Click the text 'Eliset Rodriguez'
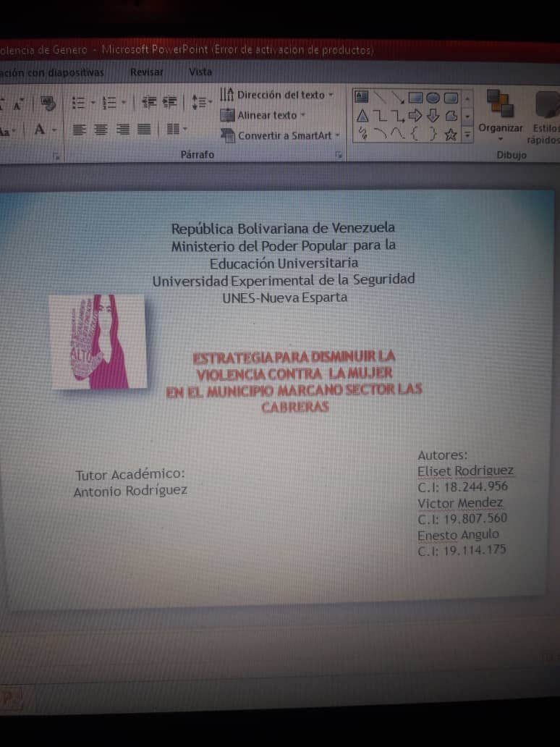560x747 pixels. point(465,471)
